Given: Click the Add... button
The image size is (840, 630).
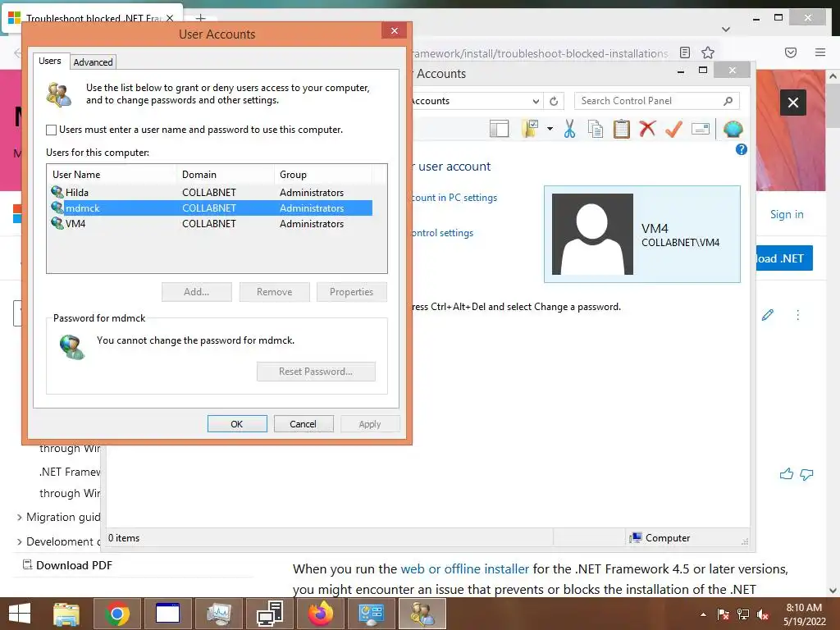Looking at the screenshot, I should pyautogui.click(x=197, y=292).
